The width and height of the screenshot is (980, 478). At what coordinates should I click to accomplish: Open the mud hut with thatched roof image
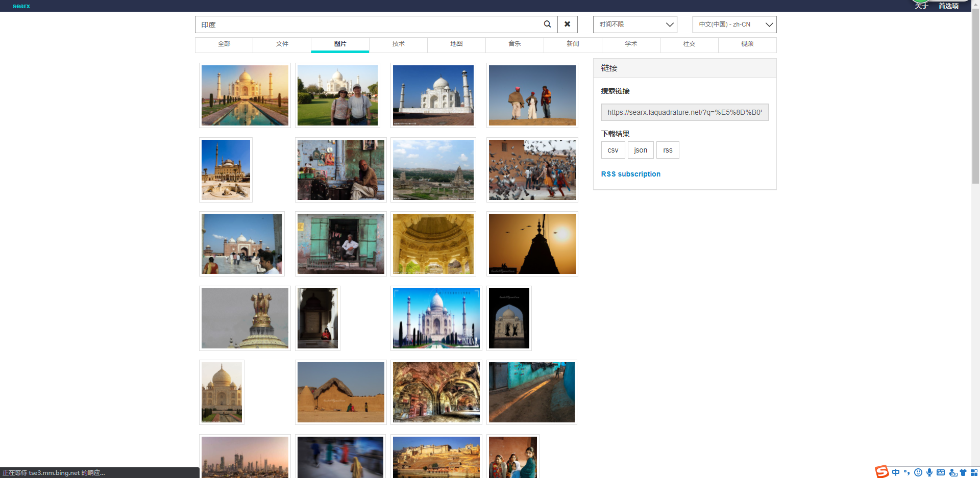click(341, 392)
